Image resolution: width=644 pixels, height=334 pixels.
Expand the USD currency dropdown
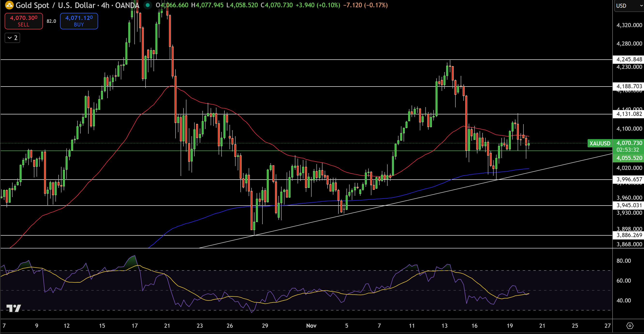(x=628, y=6)
